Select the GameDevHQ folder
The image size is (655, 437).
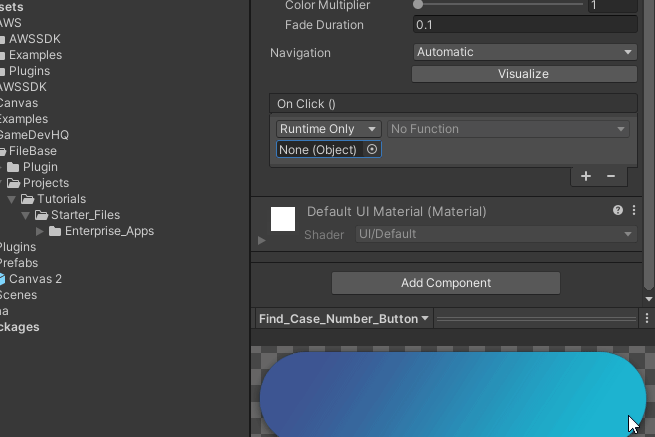click(34, 135)
